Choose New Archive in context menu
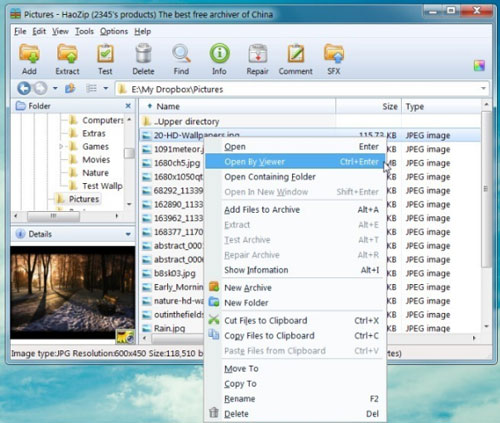Viewport: 500px width, 423px height. click(295, 288)
